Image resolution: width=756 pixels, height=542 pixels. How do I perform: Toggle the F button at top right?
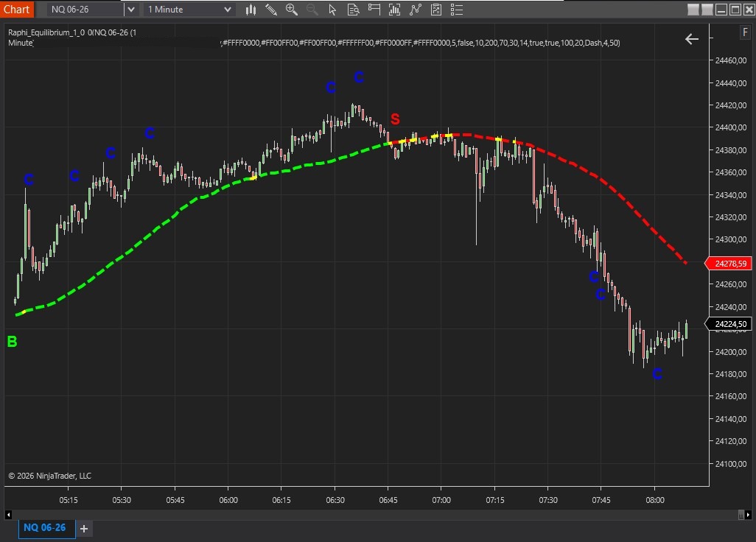point(746,33)
